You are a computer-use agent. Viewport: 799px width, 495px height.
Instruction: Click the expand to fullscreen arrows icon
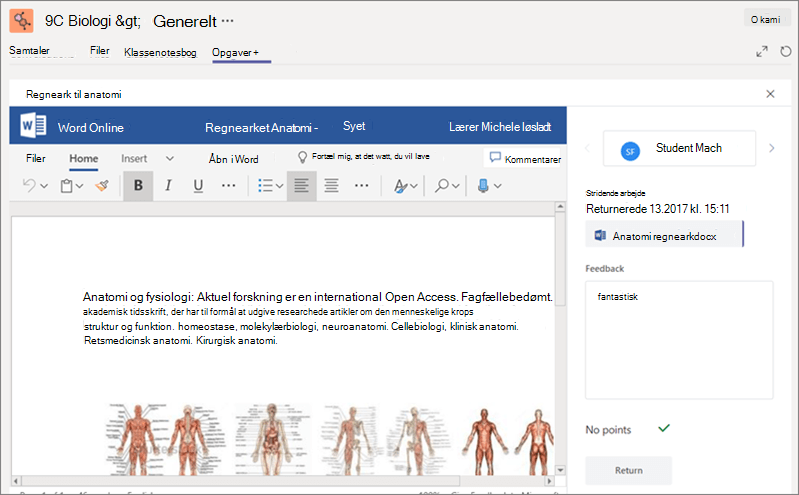tap(762, 51)
